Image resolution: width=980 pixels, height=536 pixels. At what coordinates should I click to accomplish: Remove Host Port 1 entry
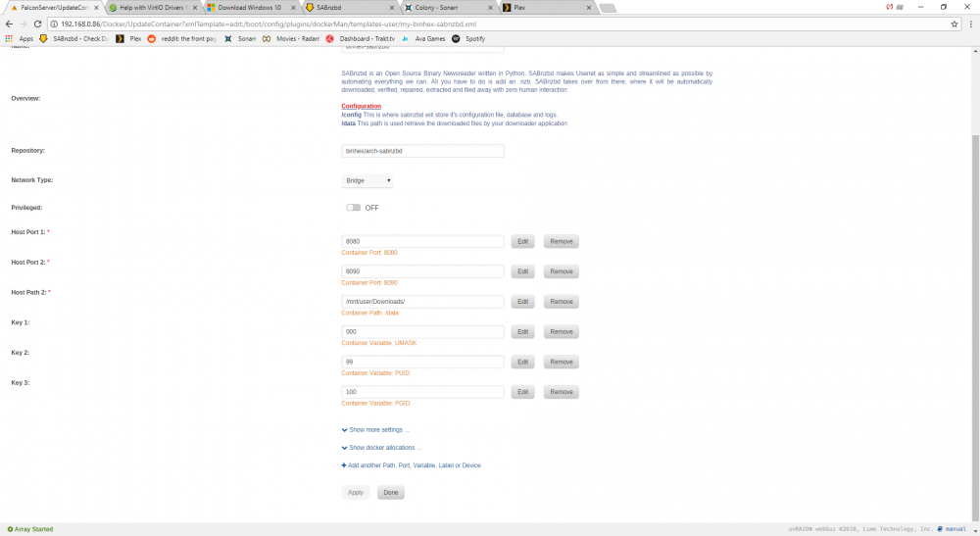(562, 241)
